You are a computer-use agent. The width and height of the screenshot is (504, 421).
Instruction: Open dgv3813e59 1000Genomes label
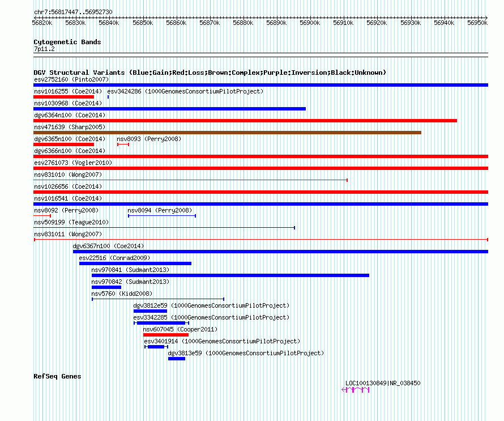246,353
